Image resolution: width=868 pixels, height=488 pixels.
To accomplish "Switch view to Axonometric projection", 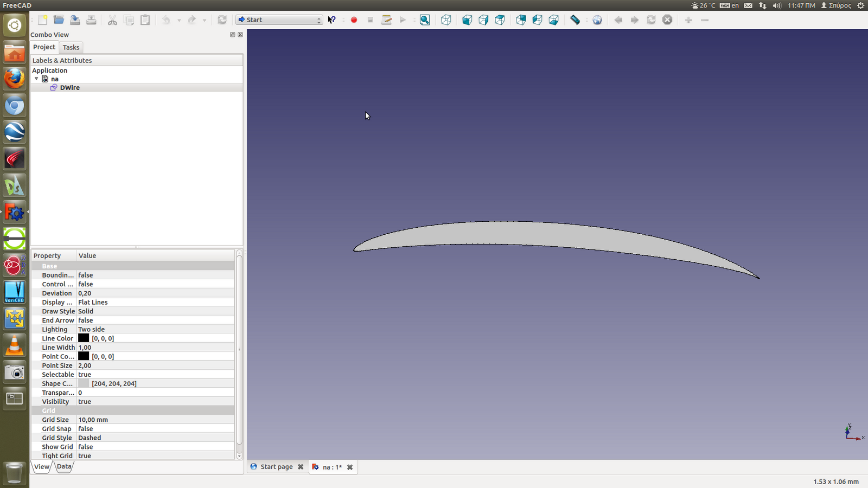I will (446, 20).
